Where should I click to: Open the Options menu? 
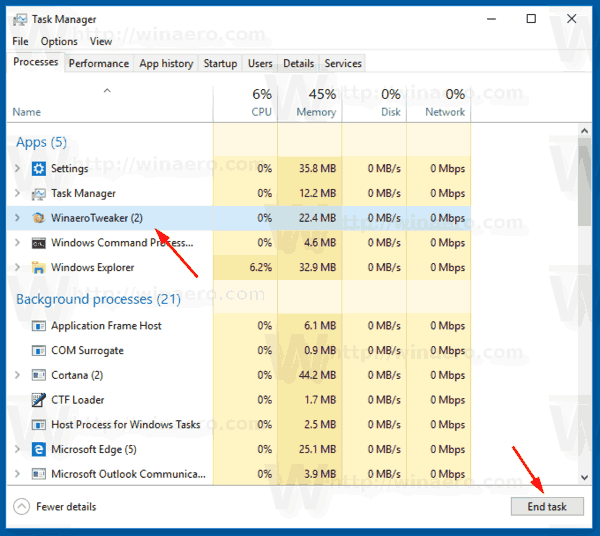pos(59,41)
